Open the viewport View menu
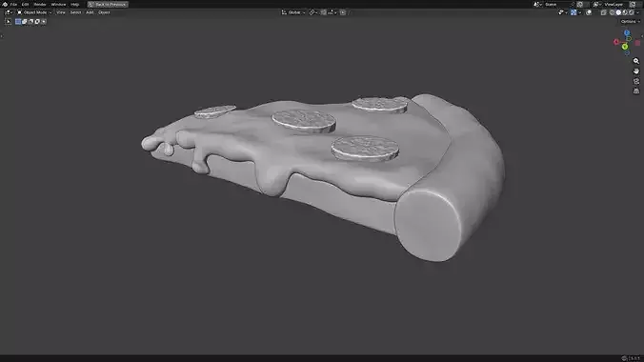 coord(61,12)
